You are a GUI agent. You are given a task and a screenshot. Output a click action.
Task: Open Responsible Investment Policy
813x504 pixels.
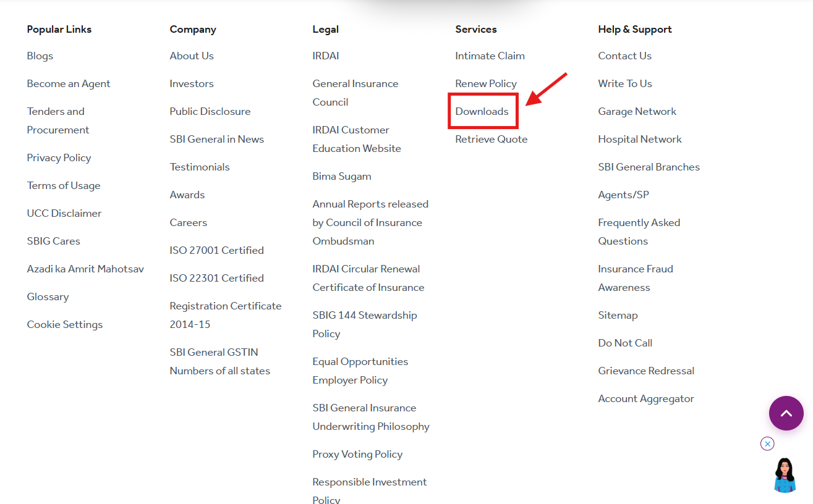(370, 490)
